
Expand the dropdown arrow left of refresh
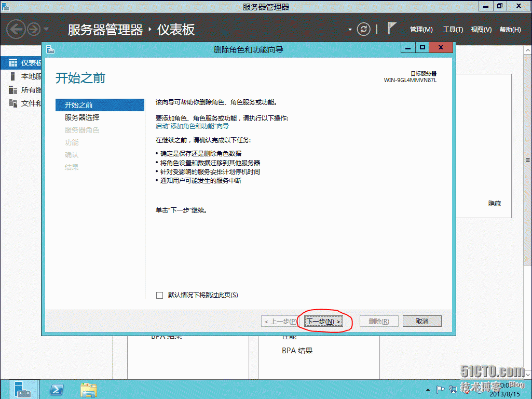point(350,30)
